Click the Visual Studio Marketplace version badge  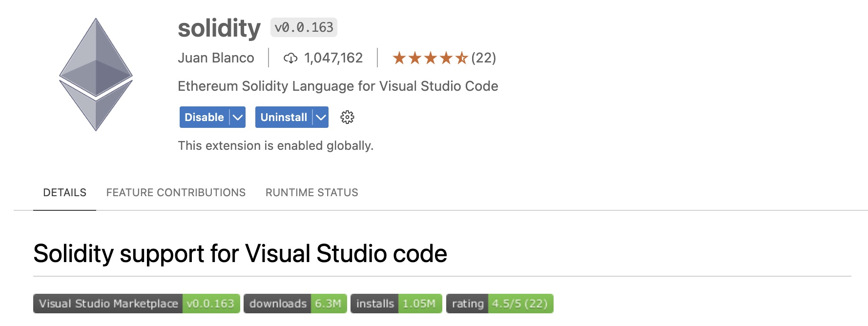pyautogui.click(x=136, y=304)
